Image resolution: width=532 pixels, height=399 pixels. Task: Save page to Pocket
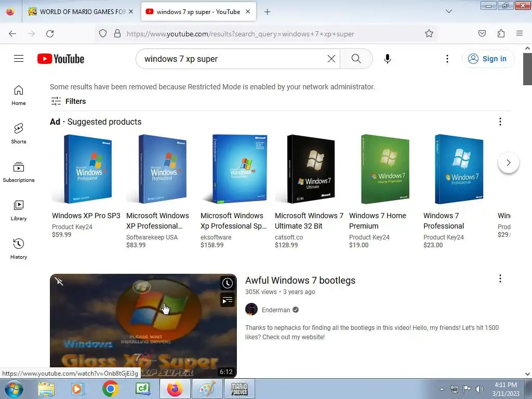[x=482, y=33]
